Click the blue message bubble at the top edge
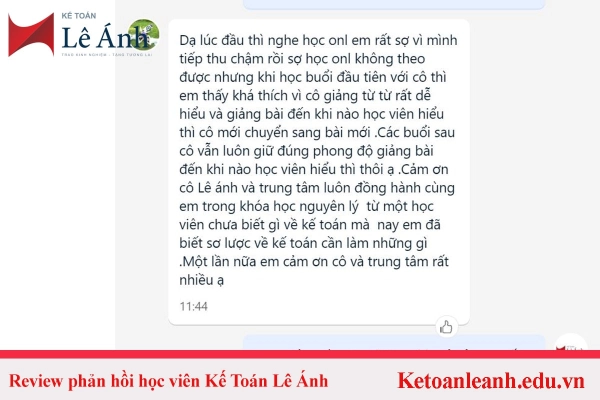Viewport: 600px width, 400px height. [x=394, y=4]
